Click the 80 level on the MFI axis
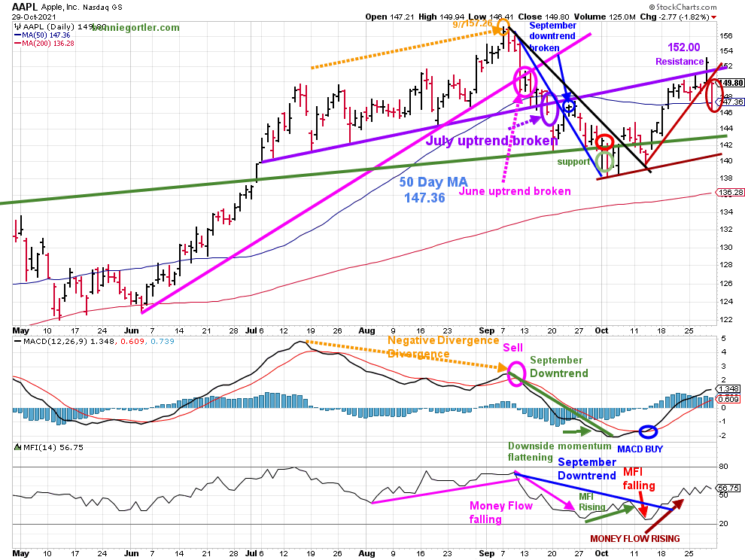Viewport: 745px width, 560px height. pyautogui.click(x=723, y=467)
